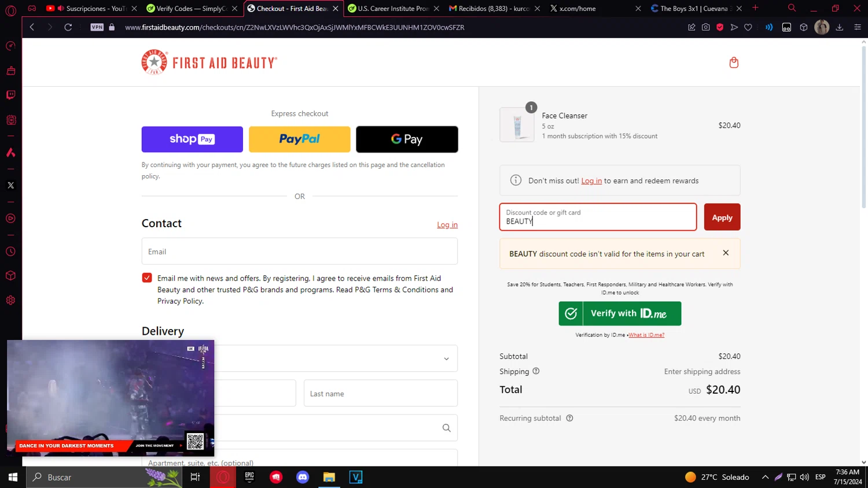Reload the checkout page
The image size is (868, 488).
pyautogui.click(x=68, y=27)
